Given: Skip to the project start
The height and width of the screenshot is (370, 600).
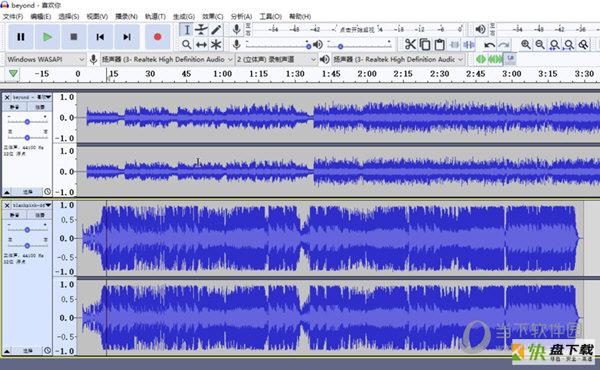Looking at the screenshot, I should [x=100, y=37].
